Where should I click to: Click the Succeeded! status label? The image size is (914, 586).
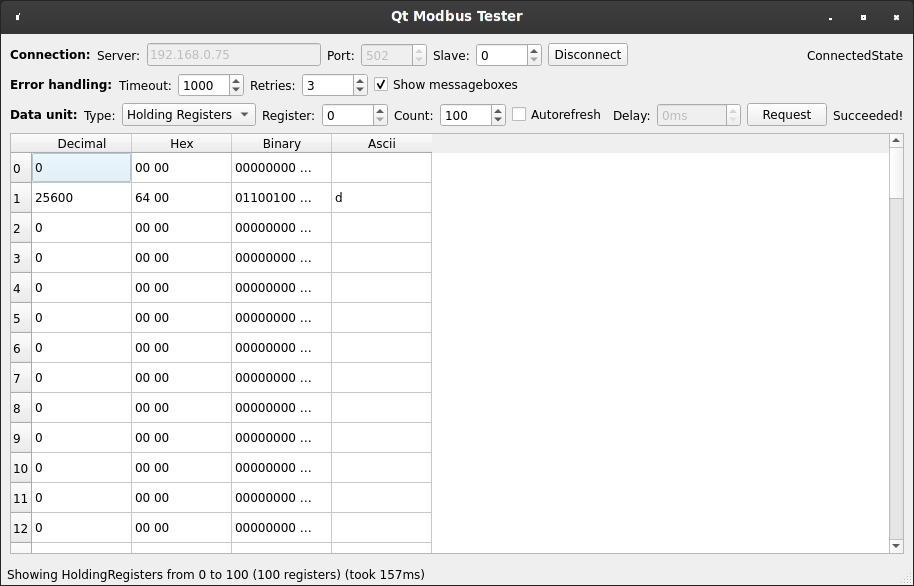(867, 115)
